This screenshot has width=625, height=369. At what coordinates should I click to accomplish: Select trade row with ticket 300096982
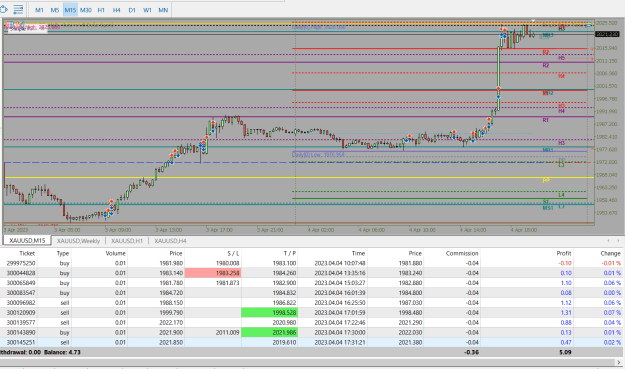(311, 303)
